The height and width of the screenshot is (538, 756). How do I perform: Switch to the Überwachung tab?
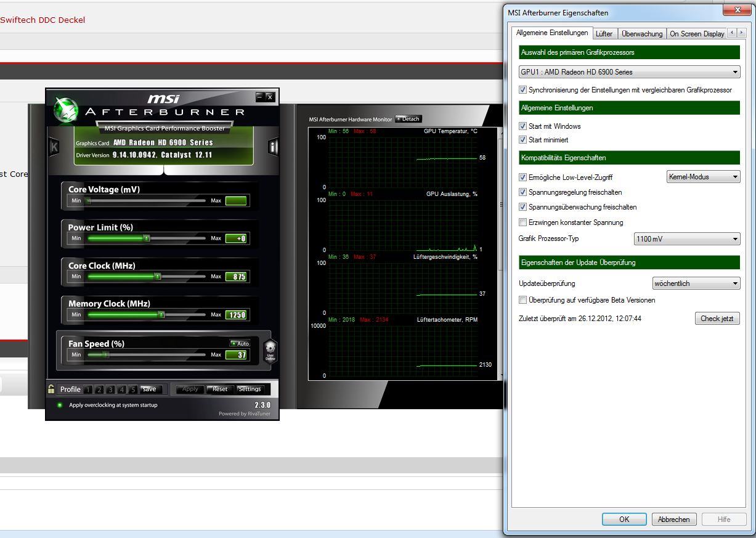tap(642, 34)
